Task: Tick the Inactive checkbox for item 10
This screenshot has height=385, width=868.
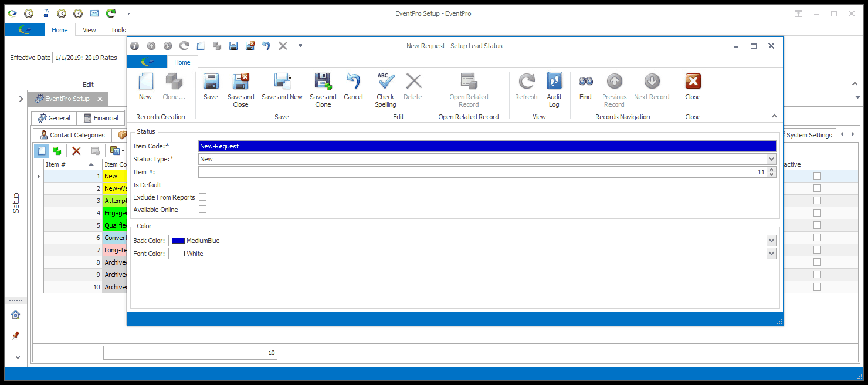Action: [x=817, y=287]
